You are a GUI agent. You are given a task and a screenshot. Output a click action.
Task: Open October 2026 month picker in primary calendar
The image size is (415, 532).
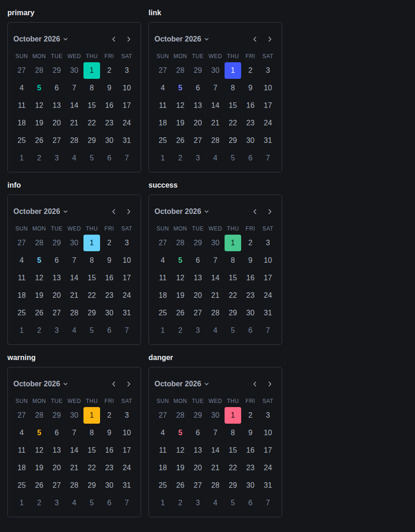(41, 39)
